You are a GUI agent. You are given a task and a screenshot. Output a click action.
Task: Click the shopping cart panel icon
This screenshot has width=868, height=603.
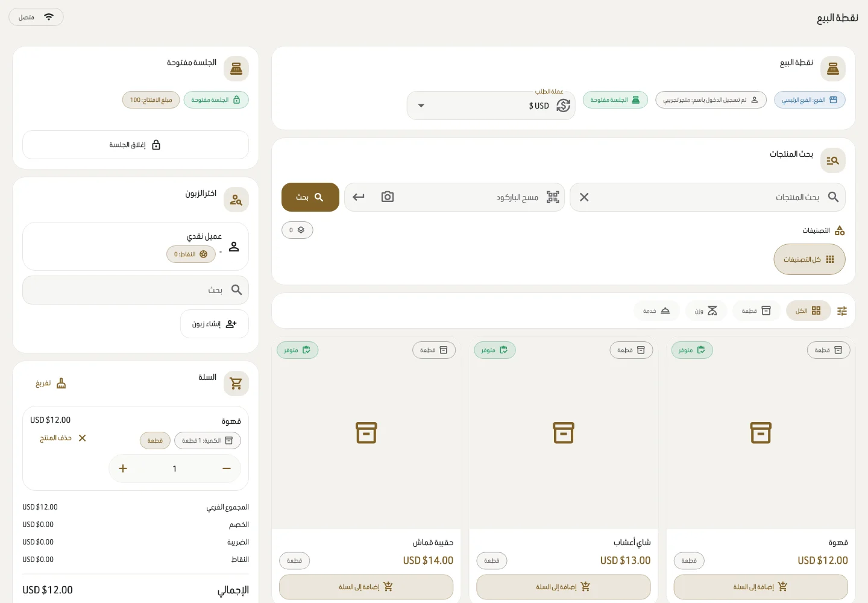(x=236, y=384)
